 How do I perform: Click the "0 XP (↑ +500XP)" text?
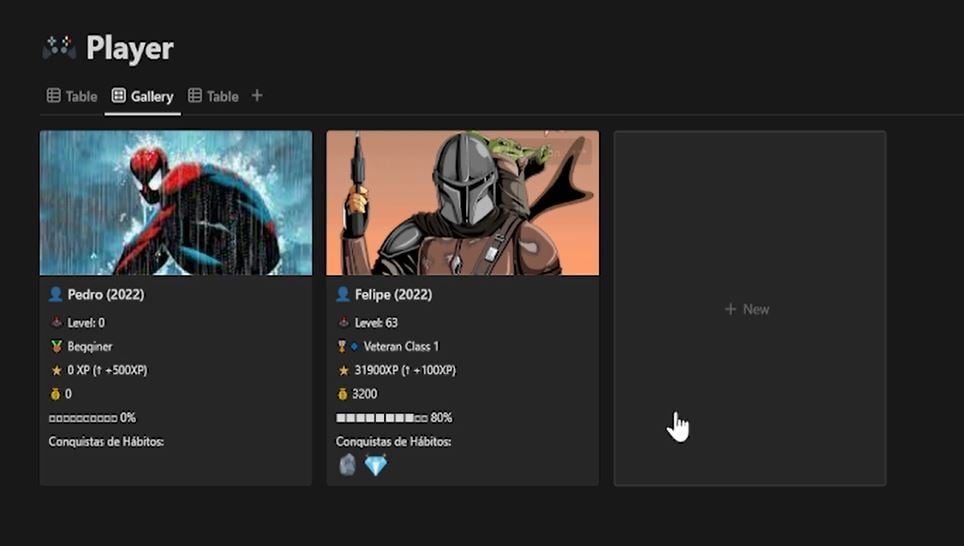point(107,370)
